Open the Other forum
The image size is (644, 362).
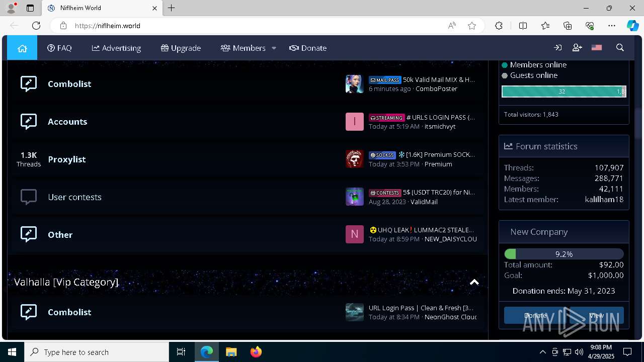point(60,235)
